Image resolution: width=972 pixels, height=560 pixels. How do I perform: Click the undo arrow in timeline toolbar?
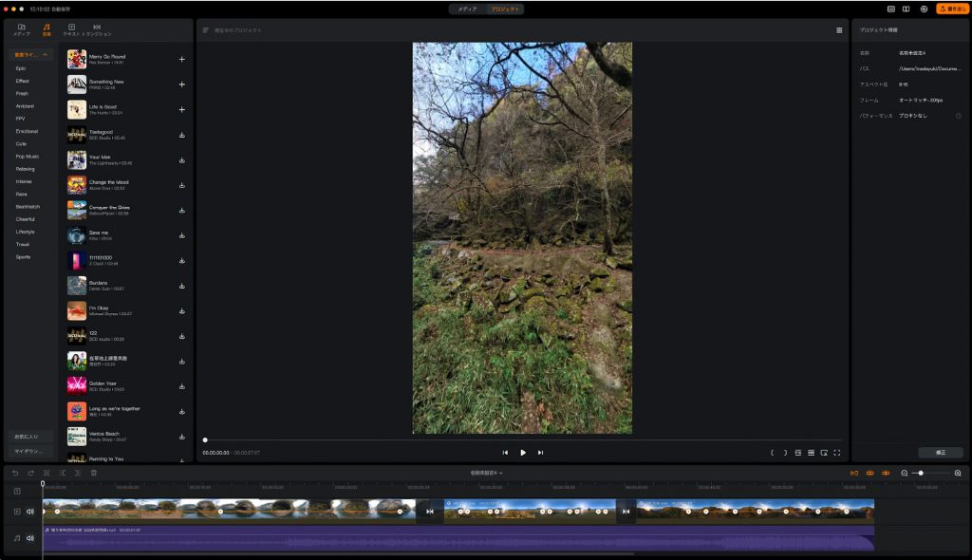[x=15, y=473]
